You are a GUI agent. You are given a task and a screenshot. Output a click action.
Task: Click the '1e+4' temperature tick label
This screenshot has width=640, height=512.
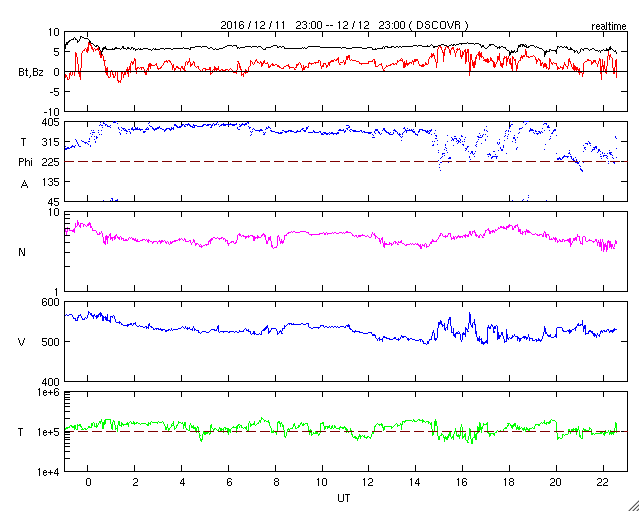coord(48,472)
